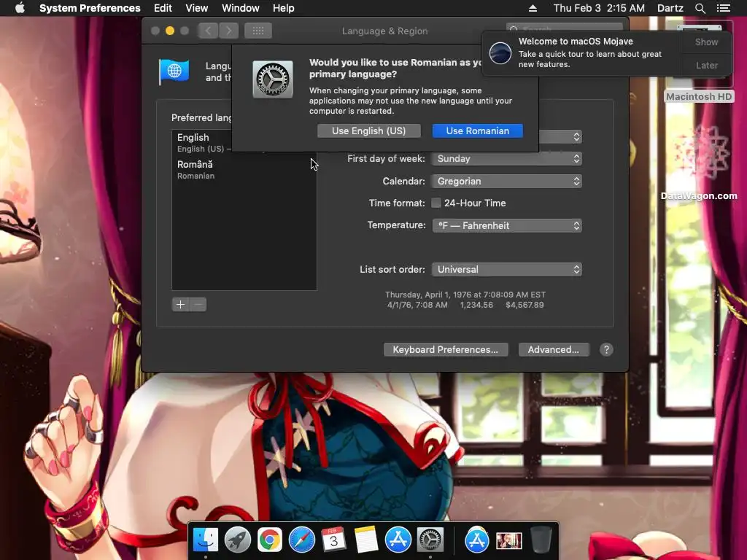Open the Help menu
Screen dimensions: 747x560
[x=284, y=8]
